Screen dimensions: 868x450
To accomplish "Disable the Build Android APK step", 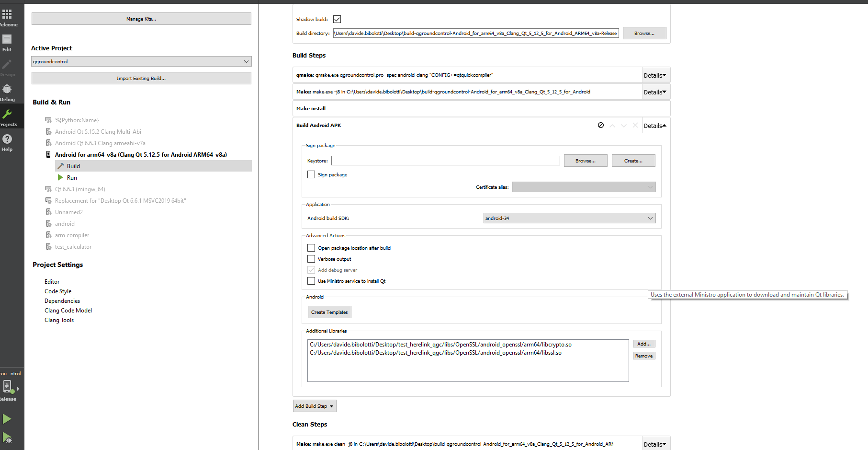I will pos(600,125).
